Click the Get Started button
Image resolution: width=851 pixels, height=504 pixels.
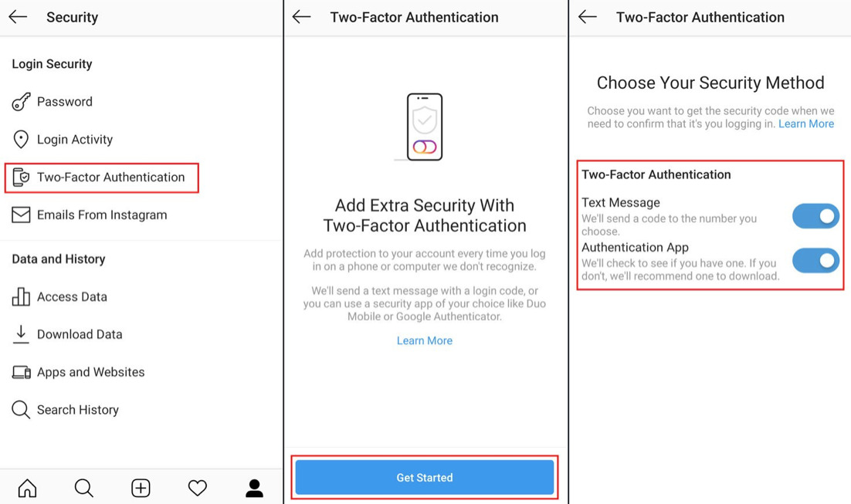425,478
